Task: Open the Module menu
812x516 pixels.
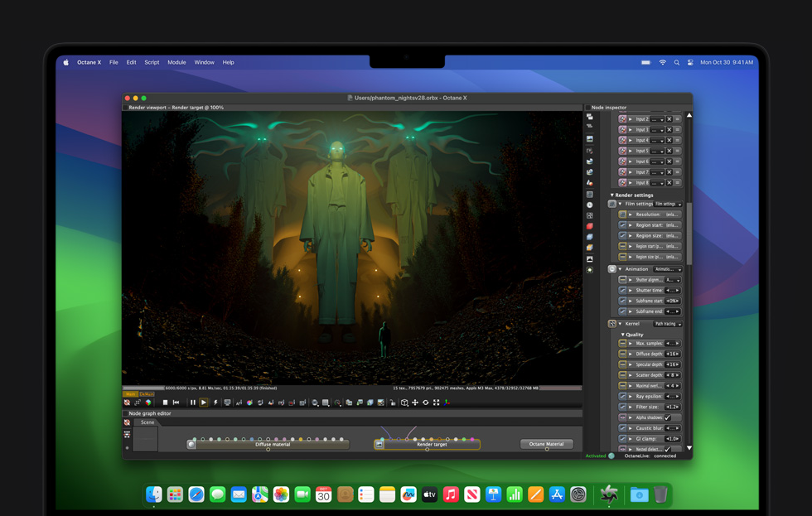Action: [x=176, y=62]
